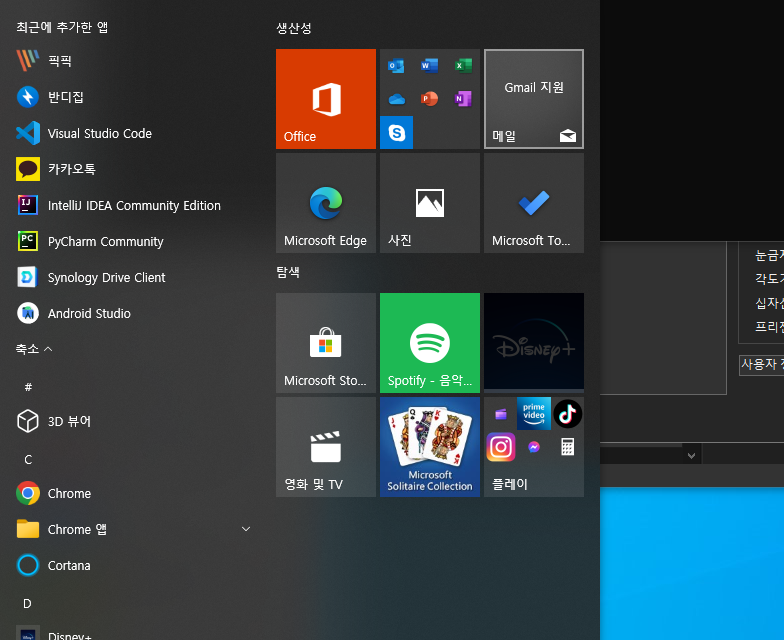Open Disney+ in app list
Viewport: 784px width, 640px height.
point(133,632)
